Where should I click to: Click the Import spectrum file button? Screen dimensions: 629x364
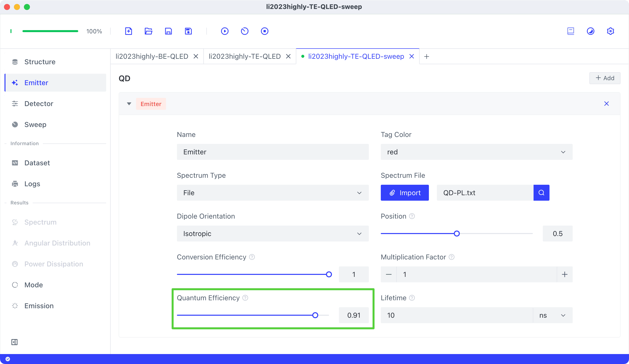(x=405, y=193)
